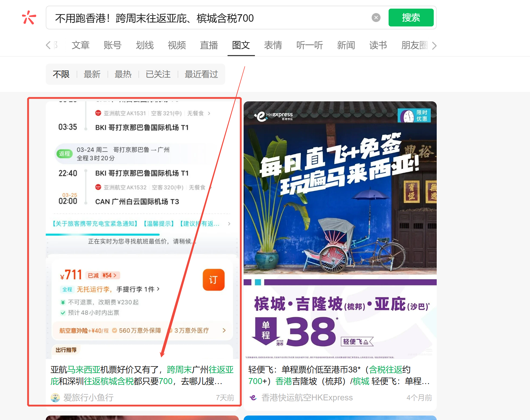The width and height of the screenshot is (530, 420).
Task: Clear the search box text
Action: 376,18
